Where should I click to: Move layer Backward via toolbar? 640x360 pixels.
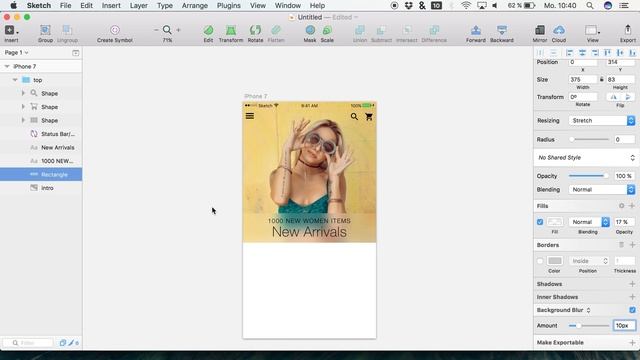pyautogui.click(x=502, y=33)
